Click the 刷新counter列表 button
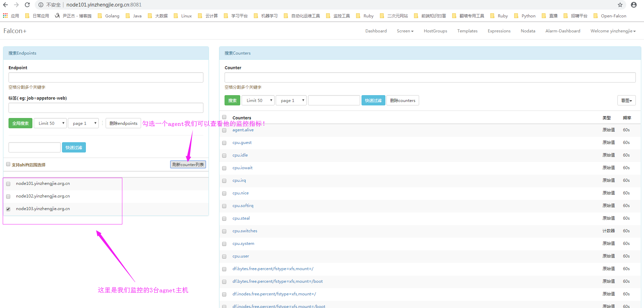 188,164
